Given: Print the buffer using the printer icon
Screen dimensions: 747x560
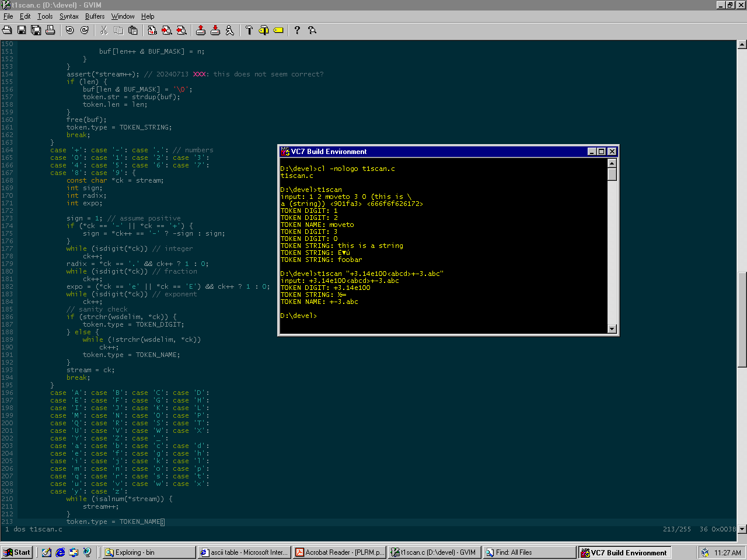Looking at the screenshot, I should click(50, 30).
